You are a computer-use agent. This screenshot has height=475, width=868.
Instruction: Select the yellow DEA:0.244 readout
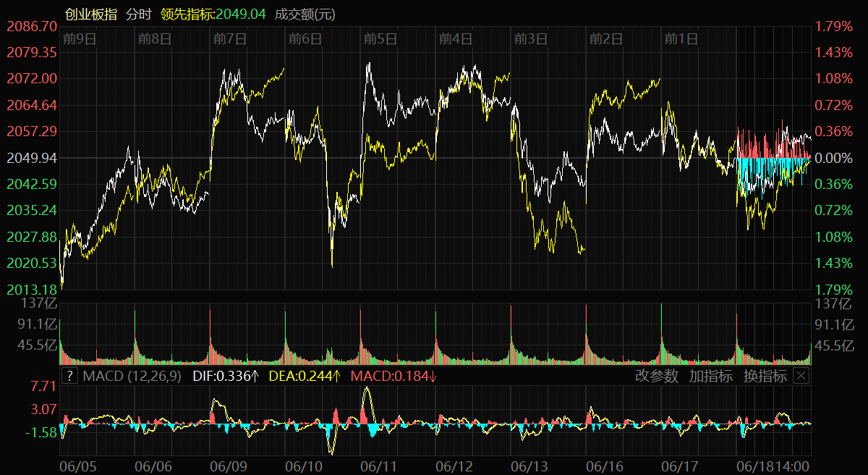coord(305,376)
